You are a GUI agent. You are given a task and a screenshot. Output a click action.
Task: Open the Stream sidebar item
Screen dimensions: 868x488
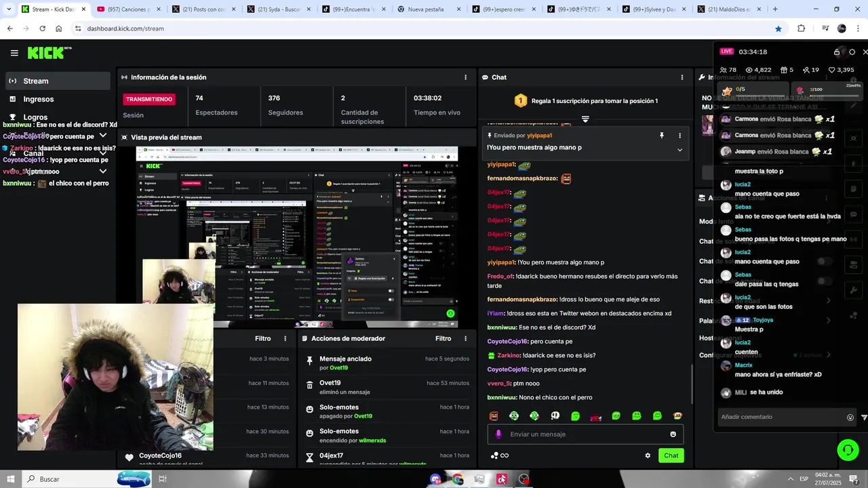(x=58, y=81)
